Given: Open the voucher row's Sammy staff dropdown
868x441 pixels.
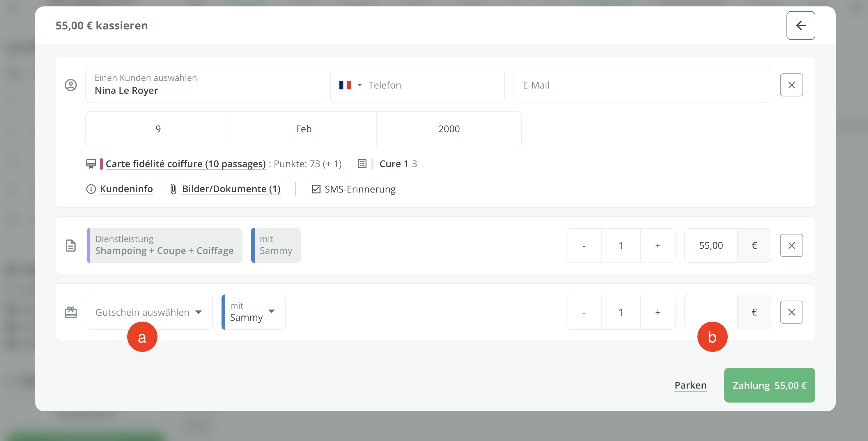Looking at the screenshot, I should click(x=254, y=312).
